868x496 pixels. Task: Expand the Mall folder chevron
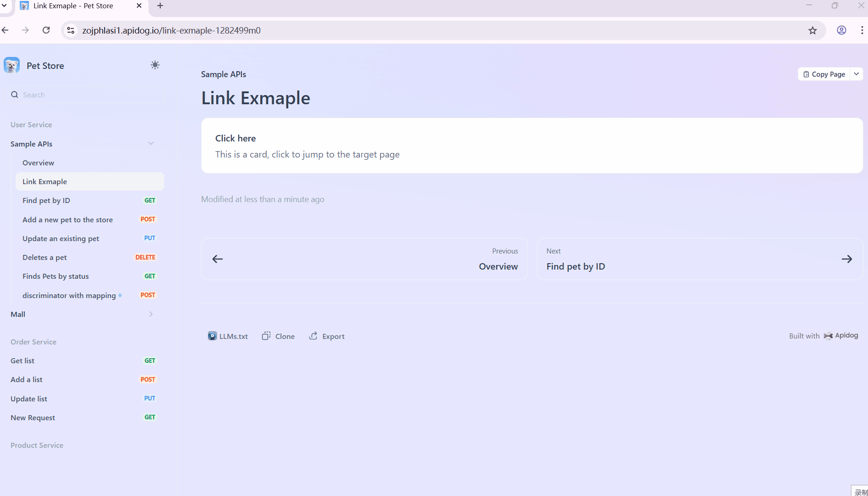(151, 314)
